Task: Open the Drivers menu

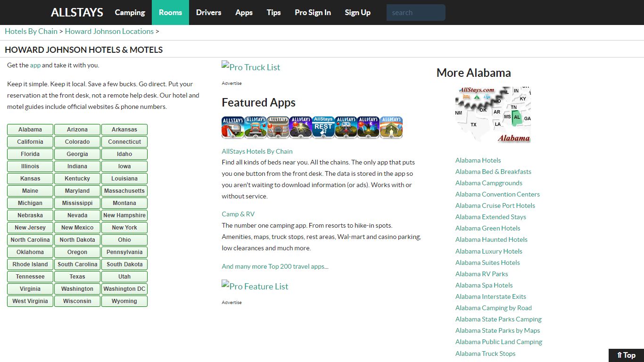Action: point(209,13)
